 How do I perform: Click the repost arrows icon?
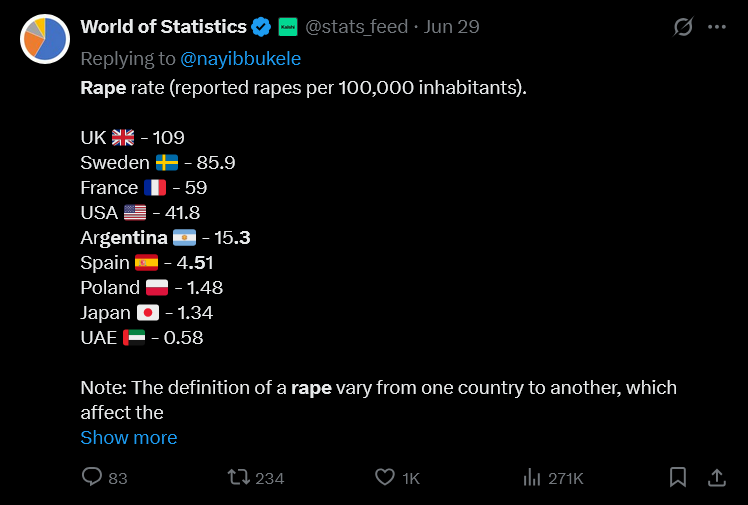point(239,477)
